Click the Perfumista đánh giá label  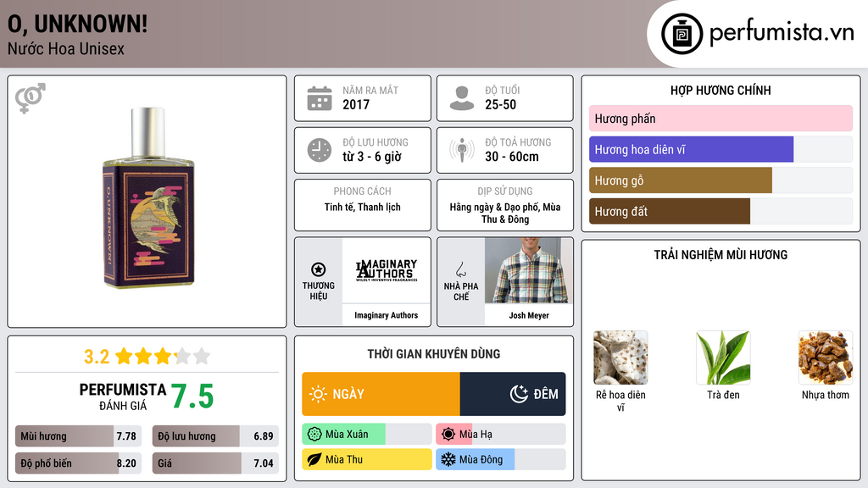[123, 396]
